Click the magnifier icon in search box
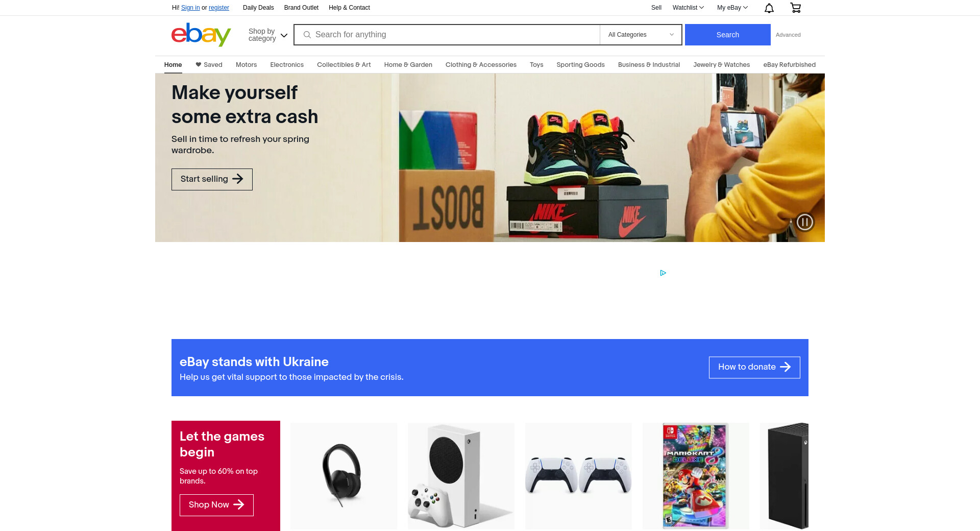Viewport: 980px width, 531px height. click(x=307, y=35)
